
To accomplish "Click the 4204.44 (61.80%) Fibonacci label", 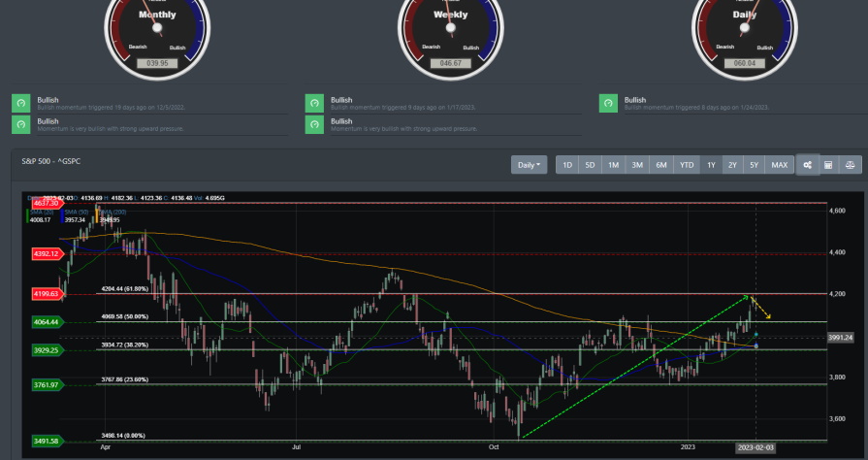I will (x=124, y=289).
